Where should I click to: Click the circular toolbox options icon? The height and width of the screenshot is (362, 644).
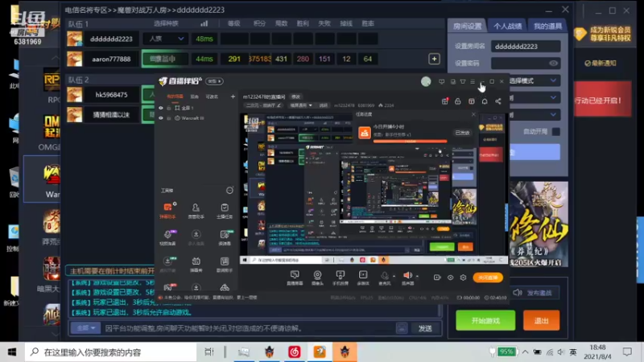click(229, 191)
